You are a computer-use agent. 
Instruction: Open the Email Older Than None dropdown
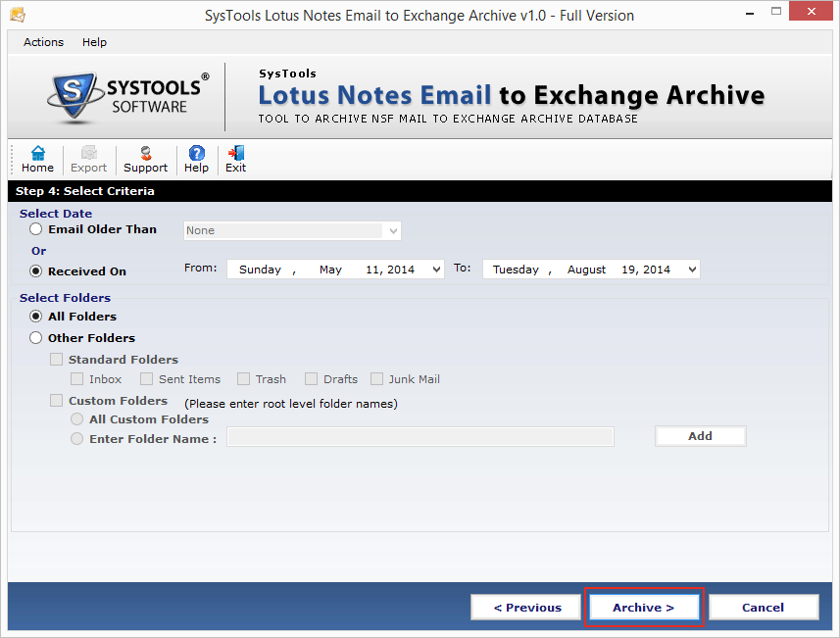click(x=292, y=231)
